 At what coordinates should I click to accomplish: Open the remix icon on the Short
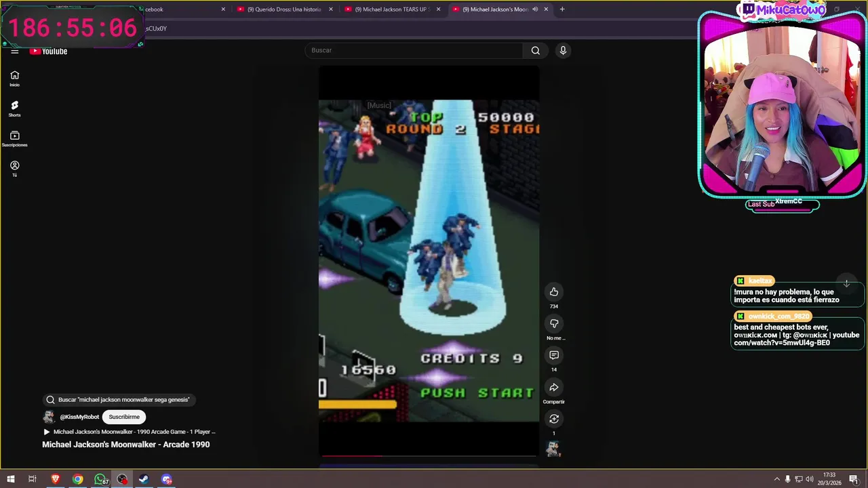pyautogui.click(x=554, y=419)
